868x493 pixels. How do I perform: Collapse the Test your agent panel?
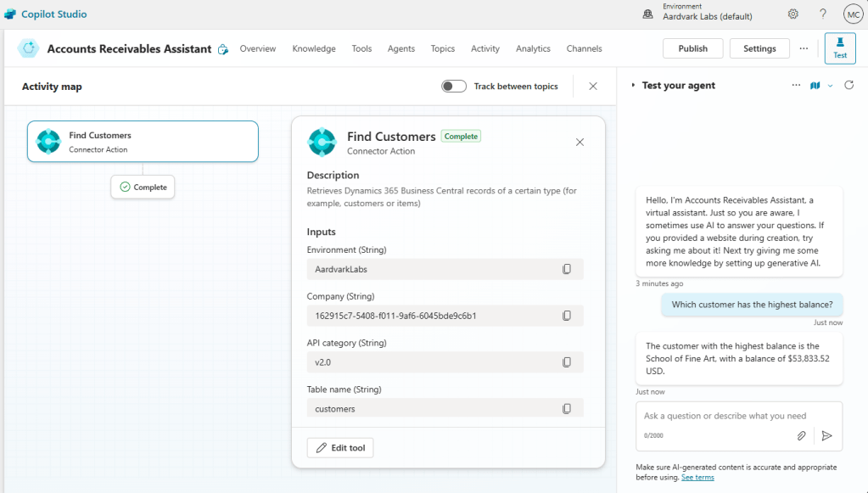click(633, 86)
